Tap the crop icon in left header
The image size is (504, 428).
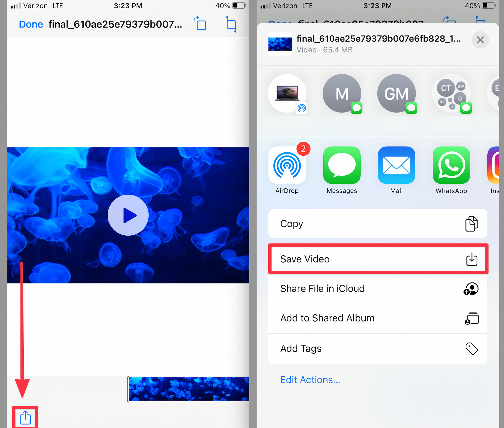click(231, 24)
